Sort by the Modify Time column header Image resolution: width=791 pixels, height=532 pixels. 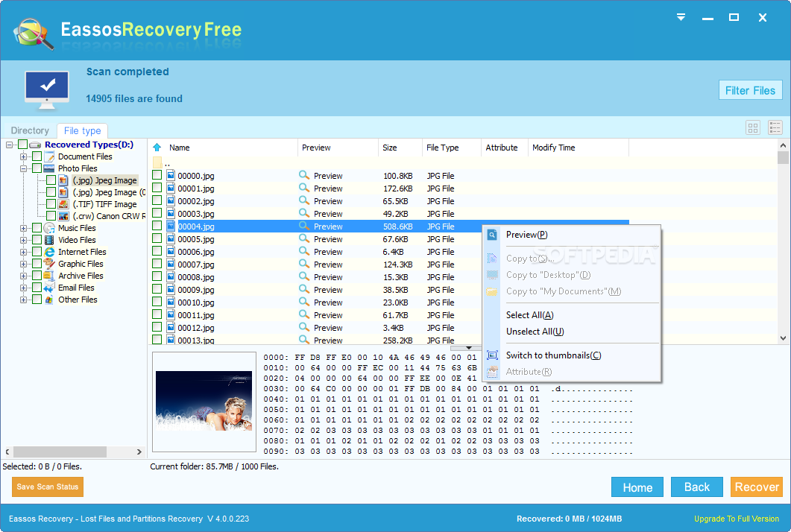pos(578,148)
